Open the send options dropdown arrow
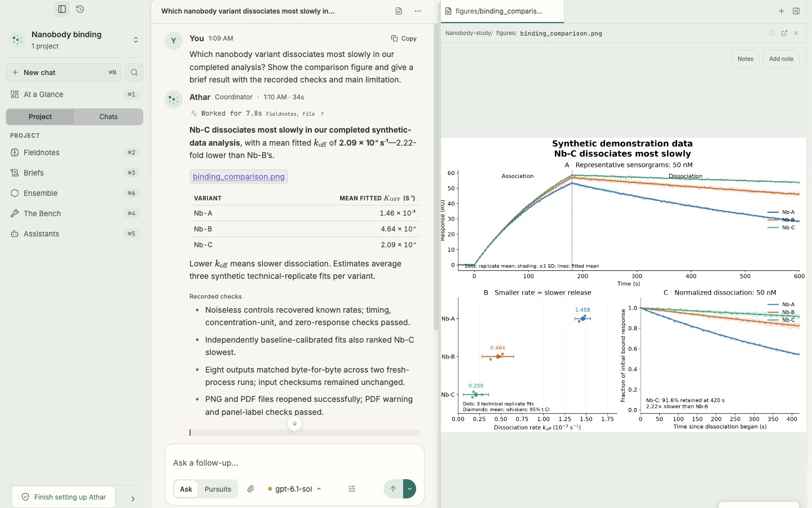This screenshot has width=812, height=508. [409, 489]
